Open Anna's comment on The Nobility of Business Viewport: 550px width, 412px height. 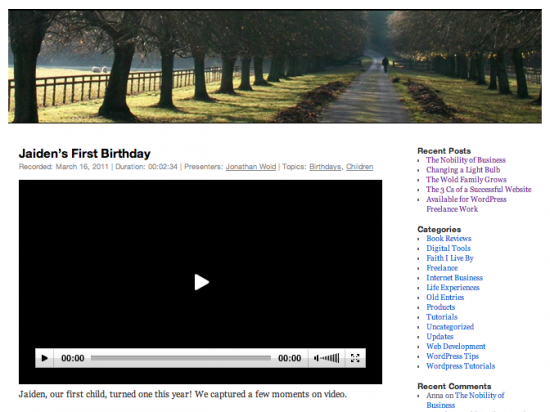pyautogui.click(x=465, y=400)
